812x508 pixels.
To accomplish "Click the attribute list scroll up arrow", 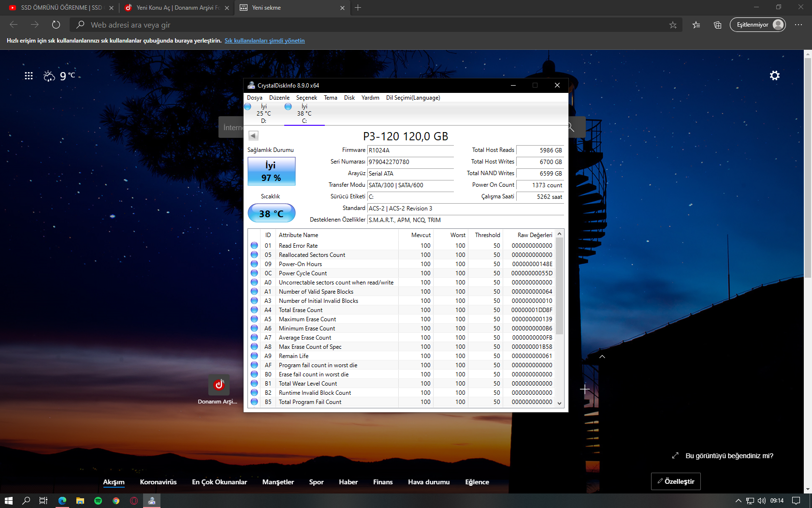I will 560,234.
